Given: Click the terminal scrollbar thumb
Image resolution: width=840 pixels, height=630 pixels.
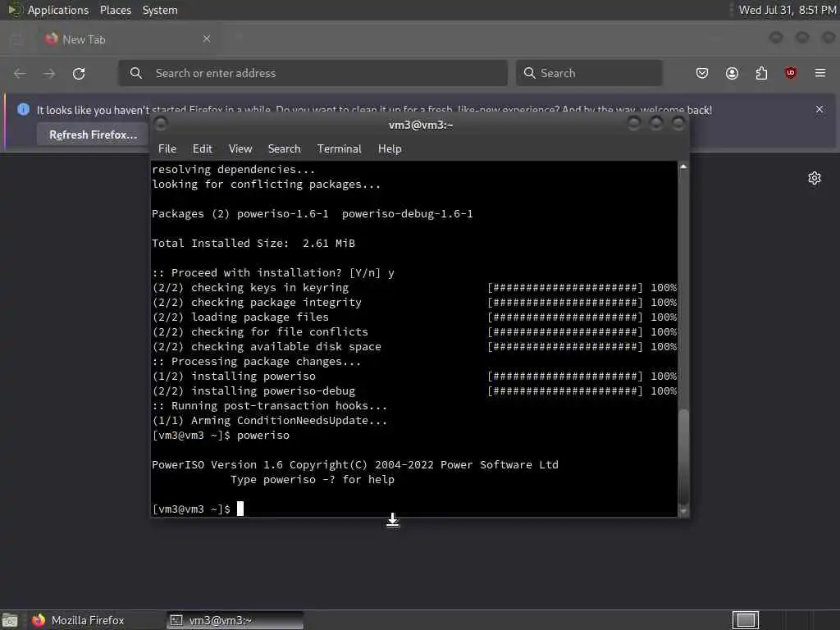Looking at the screenshot, I should [x=683, y=456].
